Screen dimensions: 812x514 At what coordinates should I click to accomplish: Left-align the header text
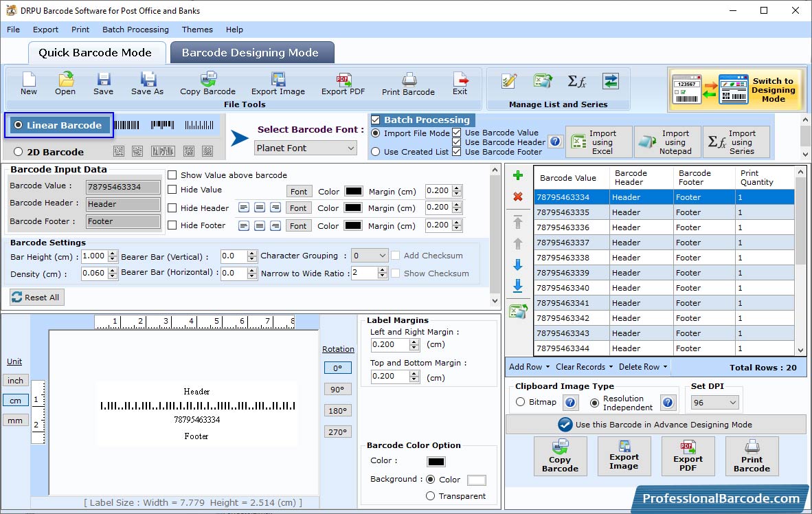pyautogui.click(x=244, y=208)
